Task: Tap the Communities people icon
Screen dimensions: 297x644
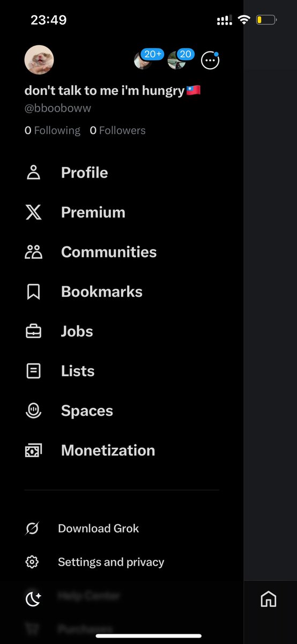Action: pyautogui.click(x=33, y=252)
